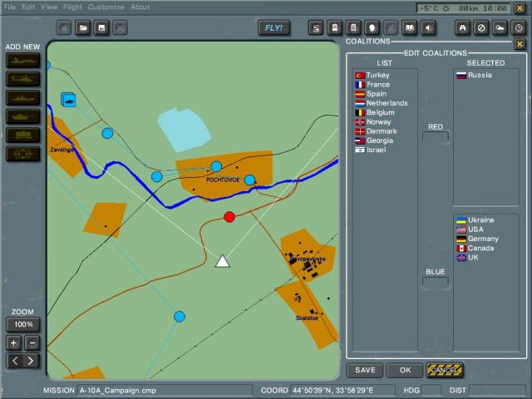Open the Customize menu
532x399 pixels.
[106, 7]
